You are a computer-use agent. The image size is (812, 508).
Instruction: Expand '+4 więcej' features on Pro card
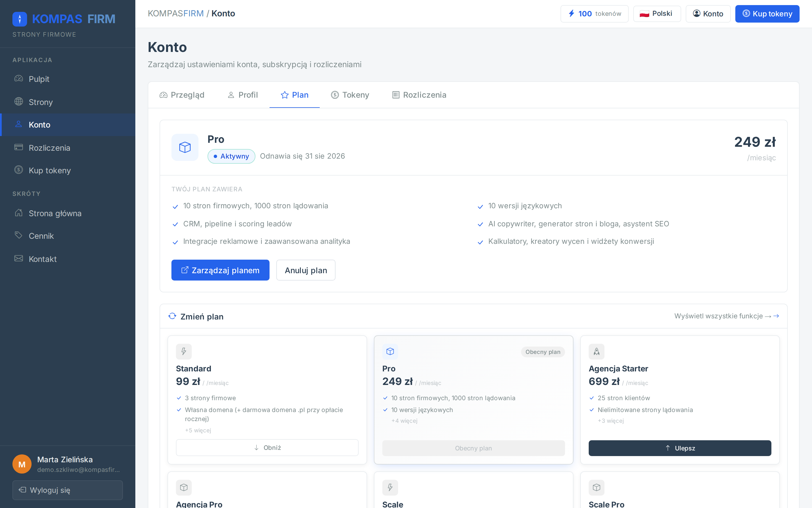tap(404, 421)
